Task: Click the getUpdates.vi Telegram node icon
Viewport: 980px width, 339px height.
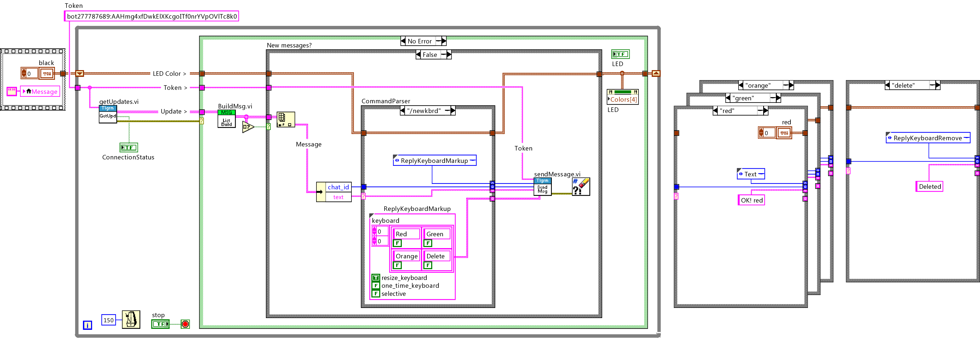Action: 108,114
